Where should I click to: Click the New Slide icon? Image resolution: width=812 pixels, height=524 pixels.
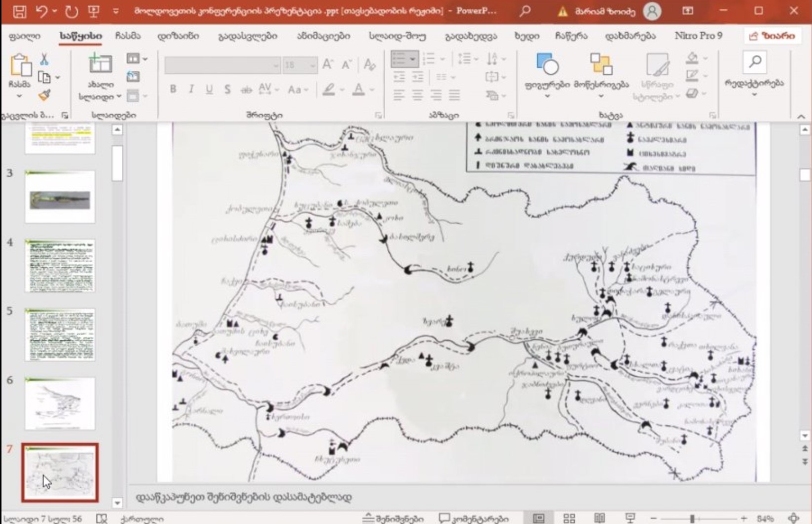[100, 64]
